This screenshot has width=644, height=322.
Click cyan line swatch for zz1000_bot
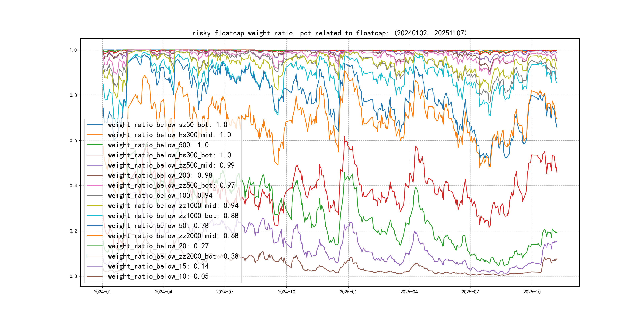tap(95, 216)
